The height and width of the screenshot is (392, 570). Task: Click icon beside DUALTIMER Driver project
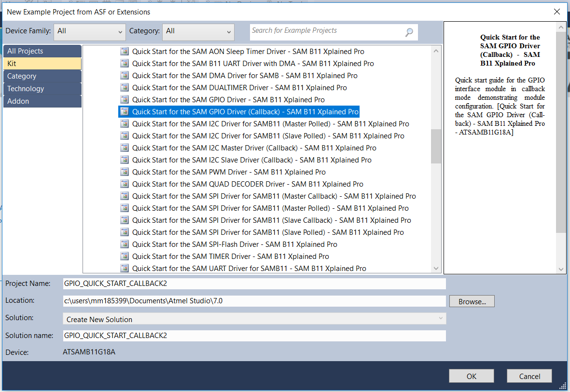(125, 87)
